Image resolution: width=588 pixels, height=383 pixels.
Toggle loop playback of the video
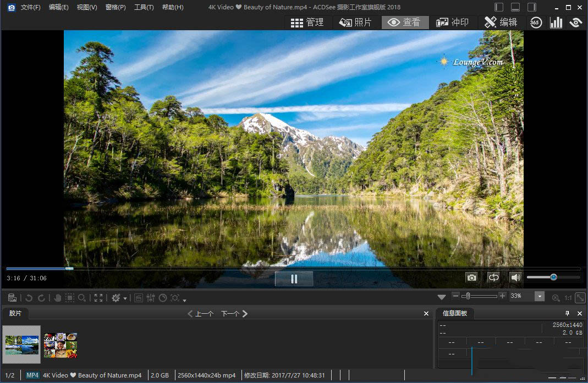[493, 278]
